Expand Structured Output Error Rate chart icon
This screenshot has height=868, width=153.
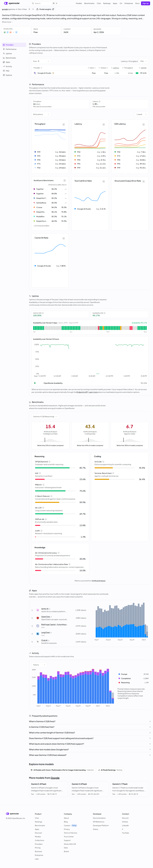pos(144,181)
